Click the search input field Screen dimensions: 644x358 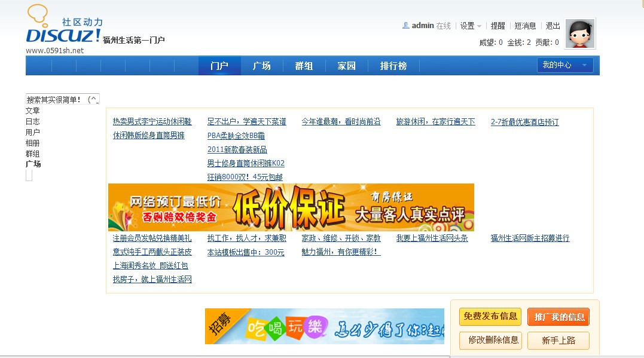(x=62, y=99)
